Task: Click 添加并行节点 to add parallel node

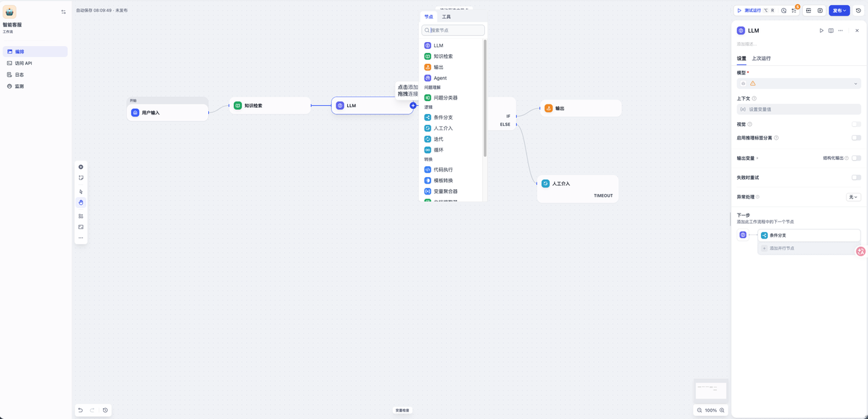Action: (781, 249)
